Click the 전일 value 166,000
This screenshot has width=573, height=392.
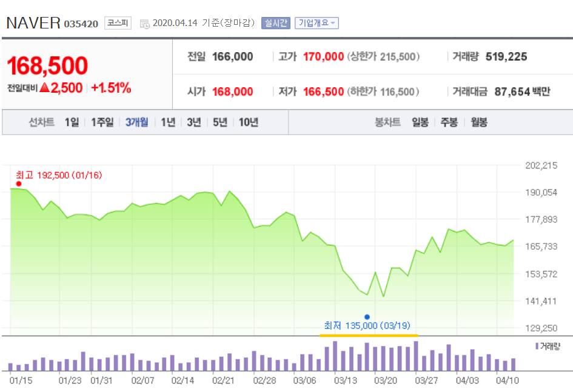tap(232, 56)
